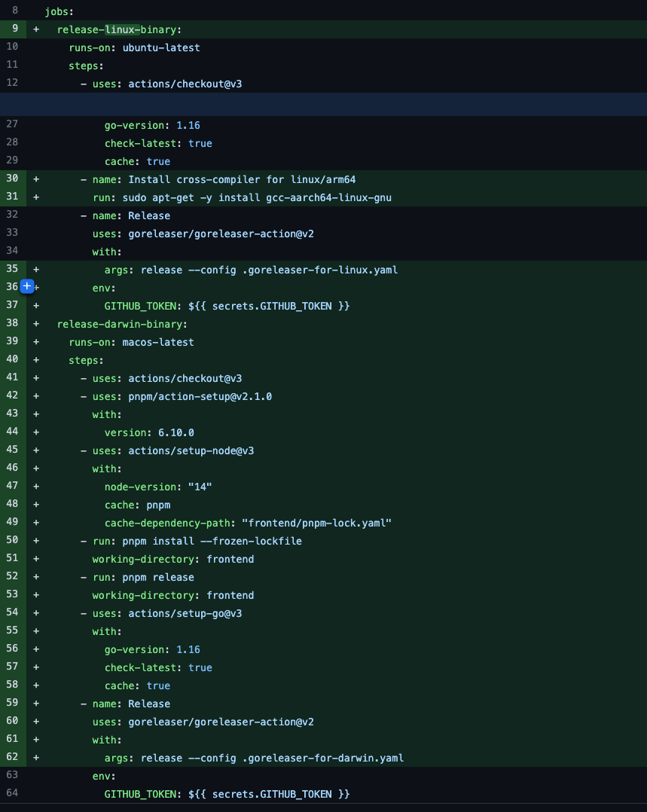Comment on the goreleaser-action line 33

pos(27,234)
